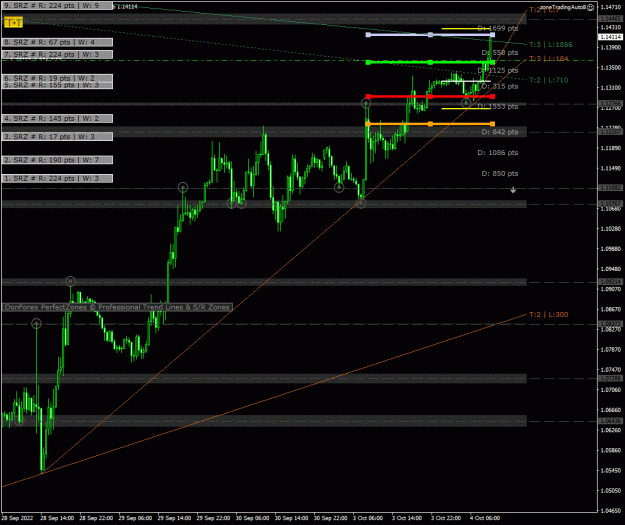Click the 'D: 1086 pts' distance label
The height and width of the screenshot is (525, 625).
[x=498, y=153]
